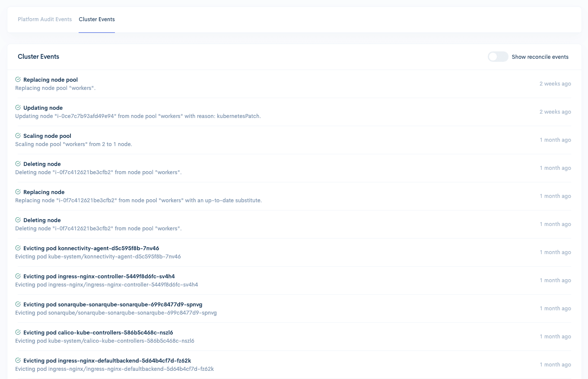Enable the "Show reconcile events" toggle
588x379 pixels.
click(x=498, y=57)
